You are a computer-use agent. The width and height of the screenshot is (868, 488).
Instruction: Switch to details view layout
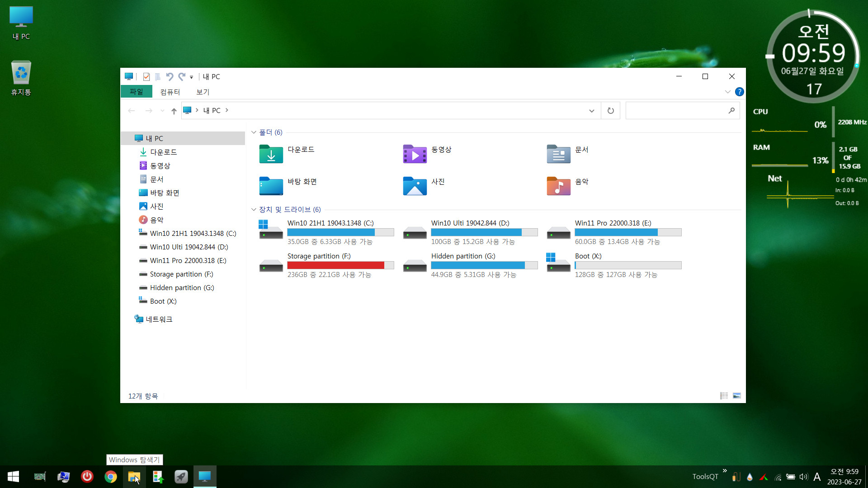click(724, 396)
